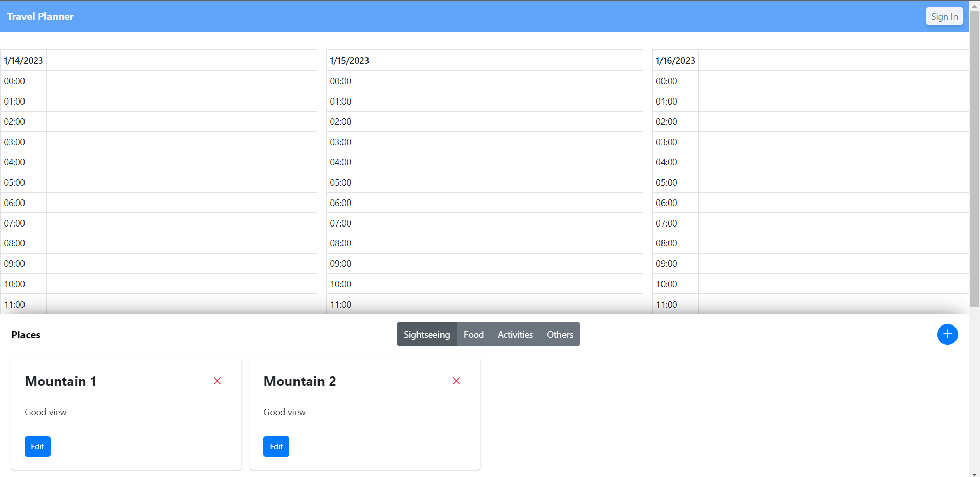This screenshot has height=477, width=980.
Task: Select the Sightseeing category tab
Action: click(426, 334)
